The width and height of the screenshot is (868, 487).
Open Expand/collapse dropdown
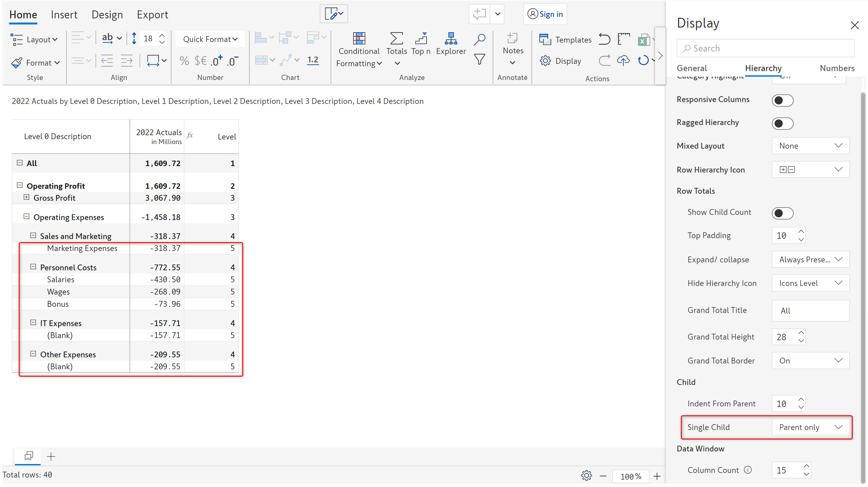810,259
